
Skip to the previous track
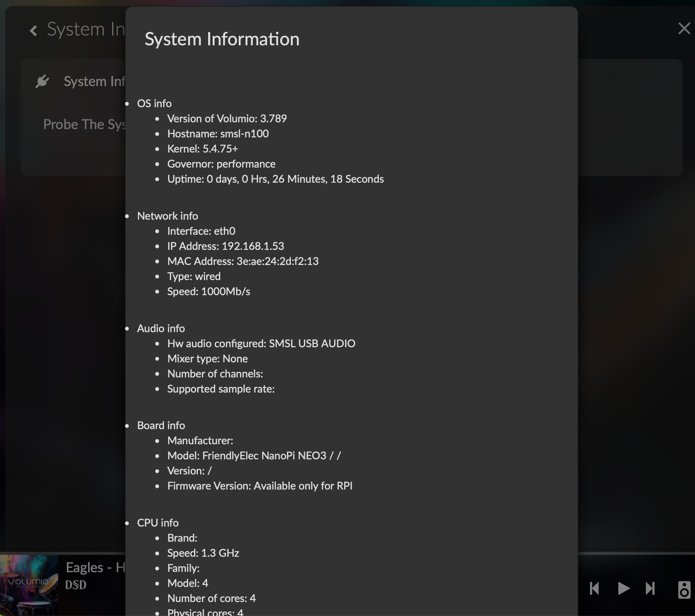595,588
